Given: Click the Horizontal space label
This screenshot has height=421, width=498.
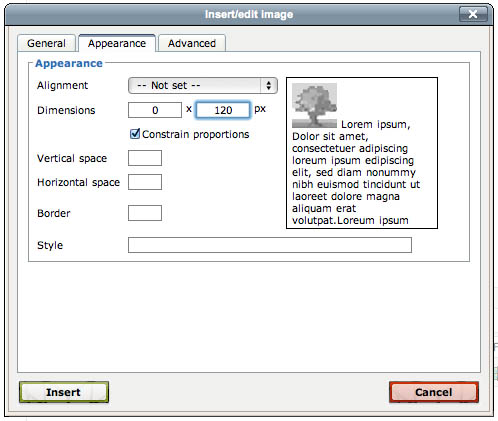Looking at the screenshot, I should 79,182.
